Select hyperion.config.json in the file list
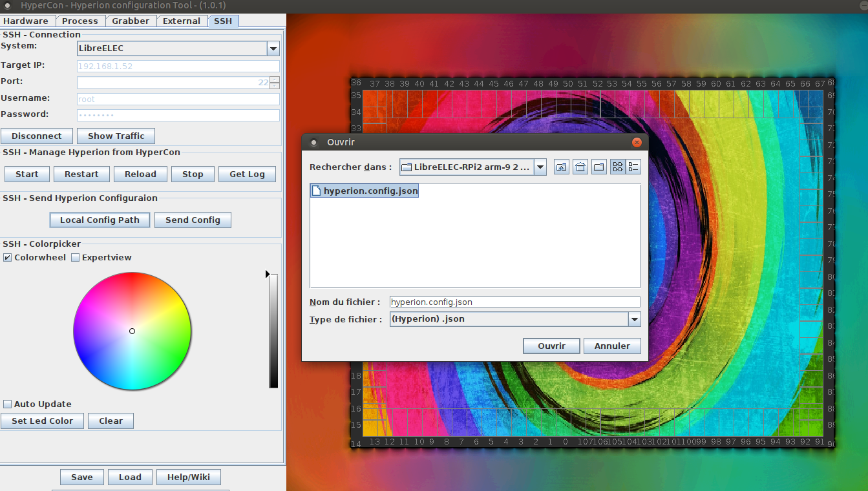Screen dimensions: 868x491 pos(365,191)
